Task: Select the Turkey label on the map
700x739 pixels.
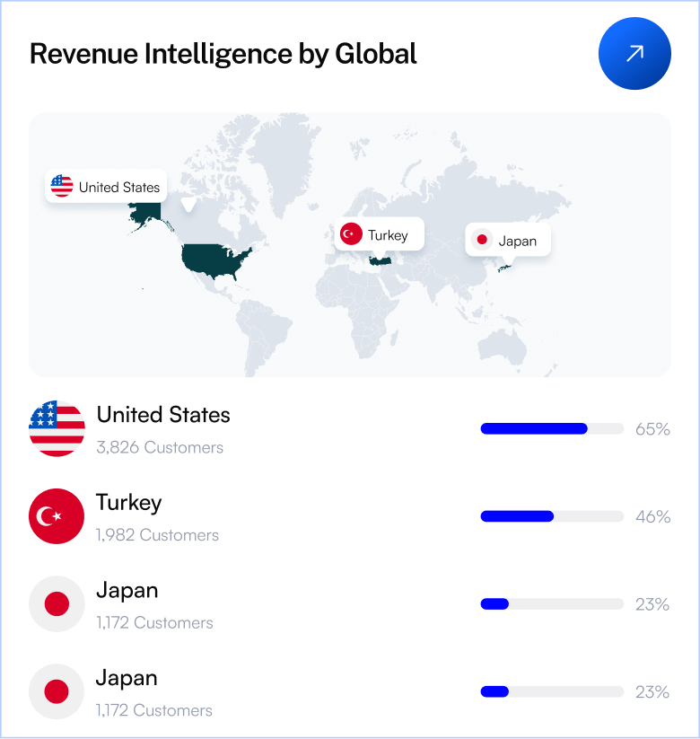Action: tap(380, 234)
